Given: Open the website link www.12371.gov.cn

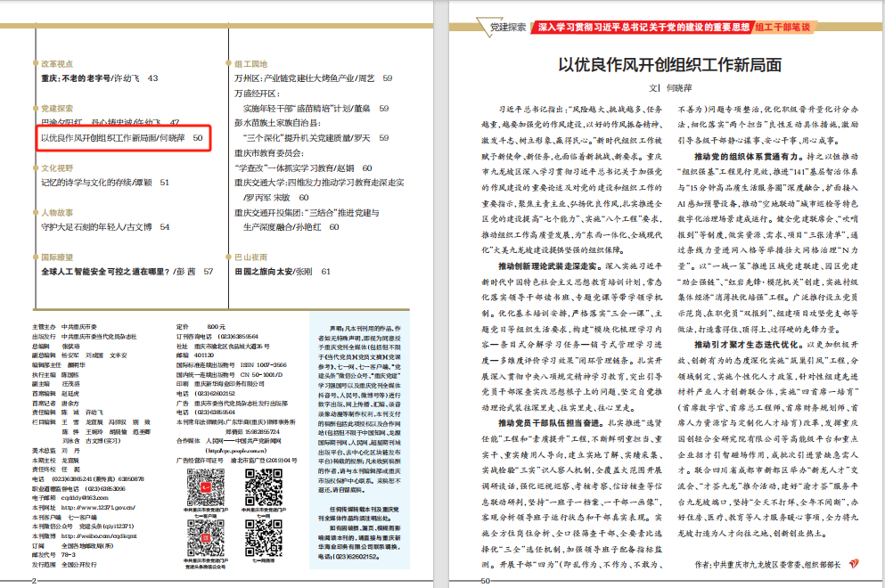Looking at the screenshot, I should pyautogui.click(x=99, y=506).
